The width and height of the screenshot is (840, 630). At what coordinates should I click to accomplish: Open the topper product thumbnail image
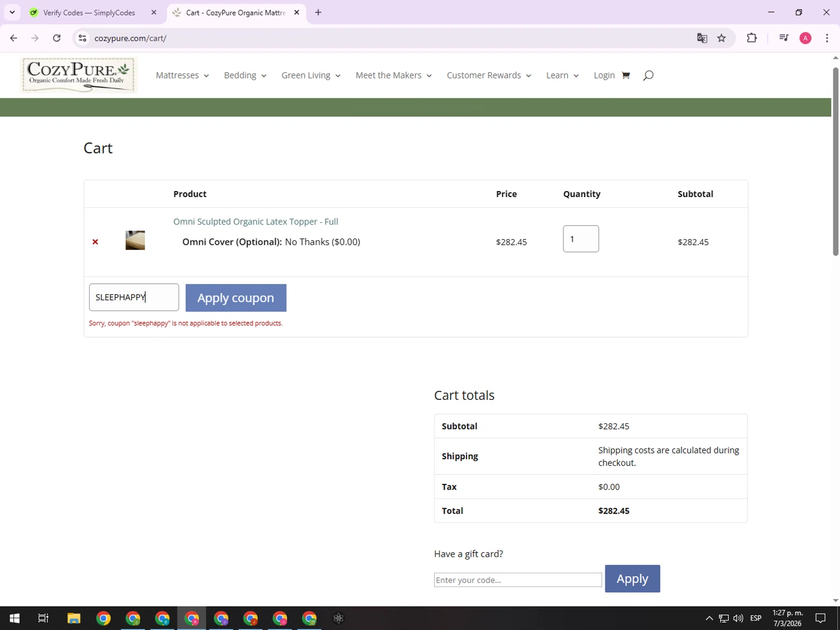tap(135, 240)
